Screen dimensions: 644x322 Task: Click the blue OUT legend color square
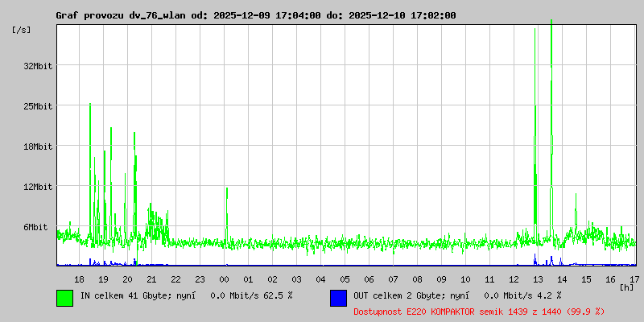(x=338, y=298)
